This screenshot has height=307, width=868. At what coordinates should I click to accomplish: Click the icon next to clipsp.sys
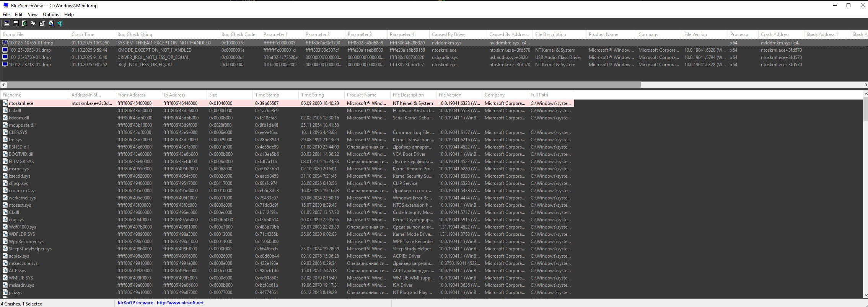tap(5, 183)
